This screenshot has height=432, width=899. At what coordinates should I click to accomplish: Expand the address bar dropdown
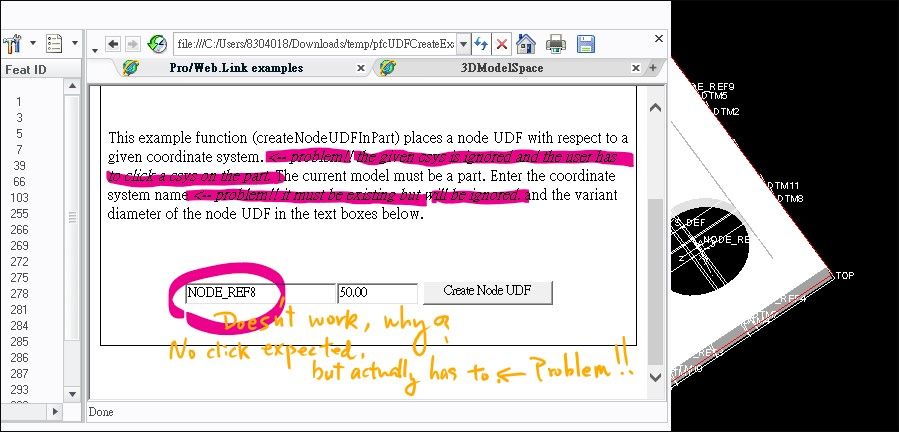(463, 44)
